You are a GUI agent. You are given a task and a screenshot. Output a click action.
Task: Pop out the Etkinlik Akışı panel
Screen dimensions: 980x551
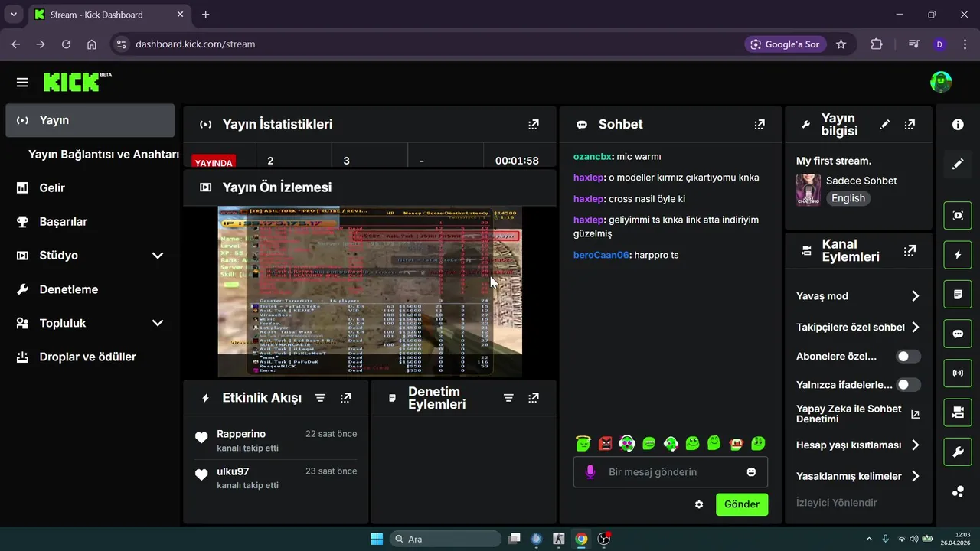coord(346,398)
